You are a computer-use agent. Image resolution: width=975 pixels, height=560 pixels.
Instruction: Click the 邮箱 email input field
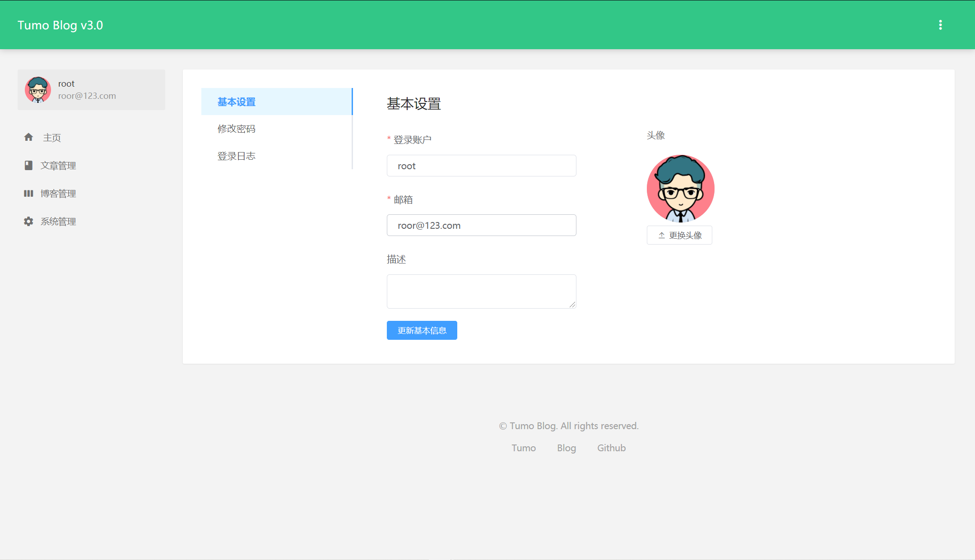coord(481,225)
